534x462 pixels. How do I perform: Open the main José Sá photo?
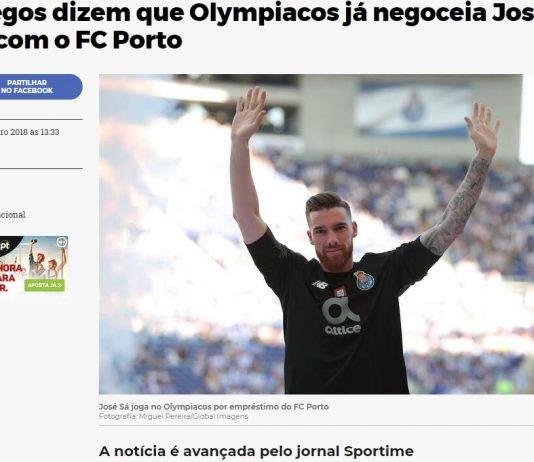[x=316, y=234]
